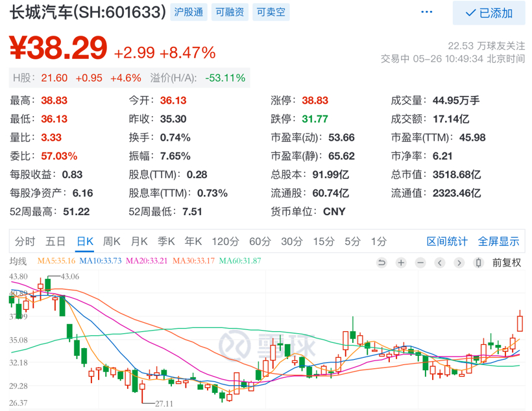Image resolution: width=532 pixels, height=411 pixels.
Task: Click the MA10:33.73 indicator label
Action: [x=101, y=261]
